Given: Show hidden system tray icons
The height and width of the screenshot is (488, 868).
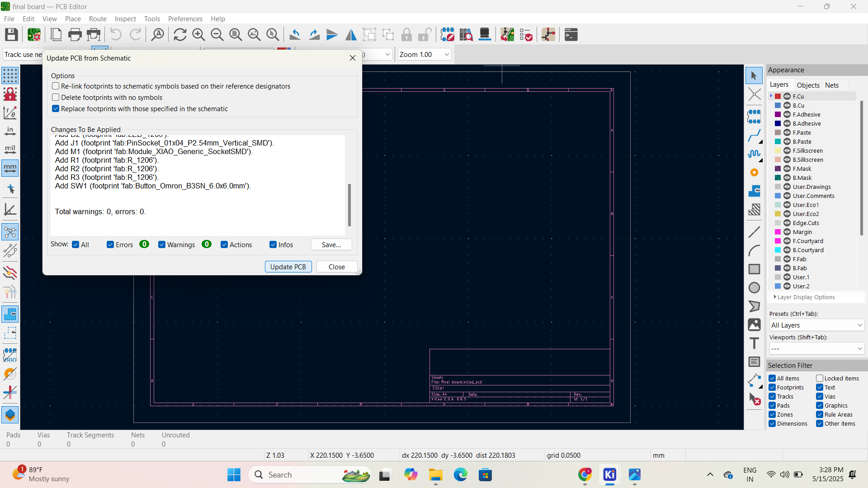Looking at the screenshot, I should click(x=710, y=474).
